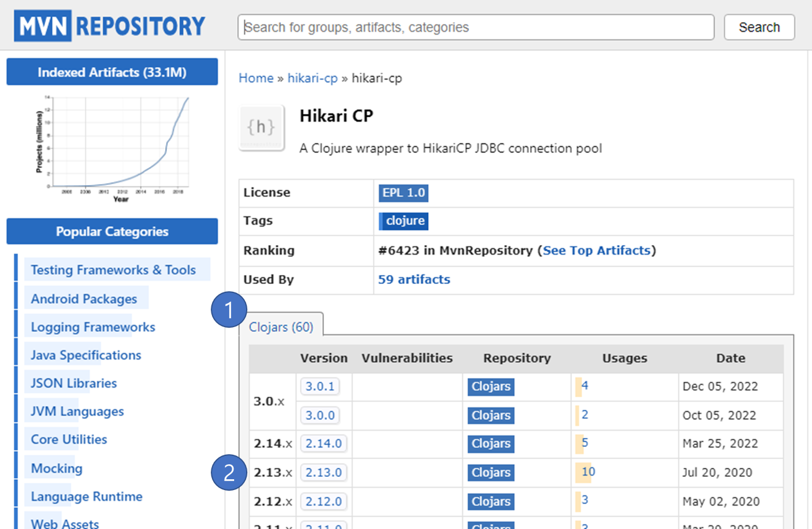Open Language Runtime category
The width and height of the screenshot is (812, 529).
tap(87, 497)
